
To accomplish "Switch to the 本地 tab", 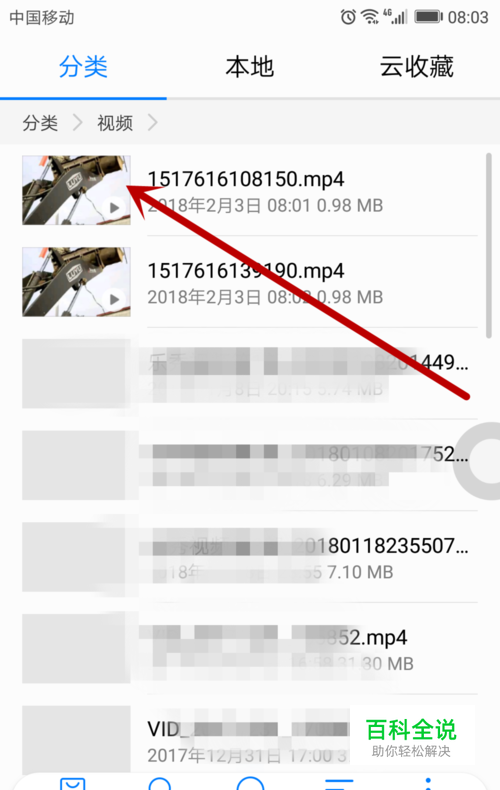I will (x=249, y=67).
